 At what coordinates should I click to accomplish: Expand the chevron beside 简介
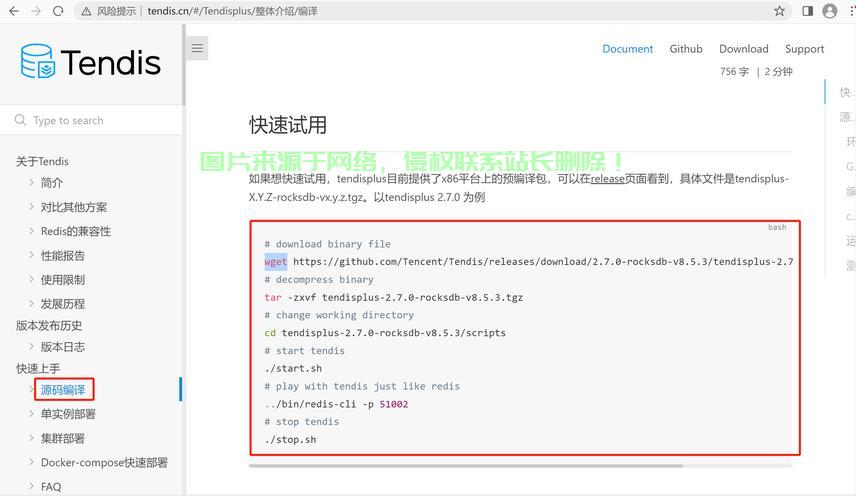[x=31, y=182]
